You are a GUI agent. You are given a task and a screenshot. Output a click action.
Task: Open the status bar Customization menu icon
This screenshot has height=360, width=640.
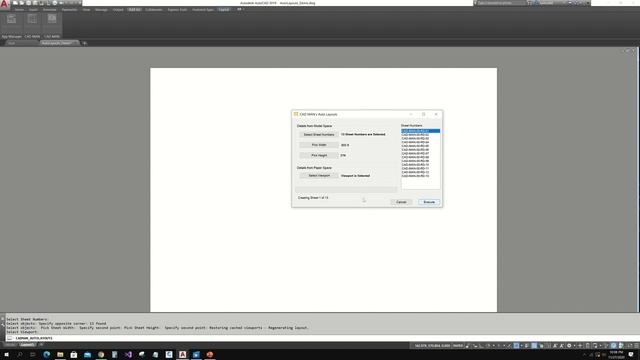point(636,346)
